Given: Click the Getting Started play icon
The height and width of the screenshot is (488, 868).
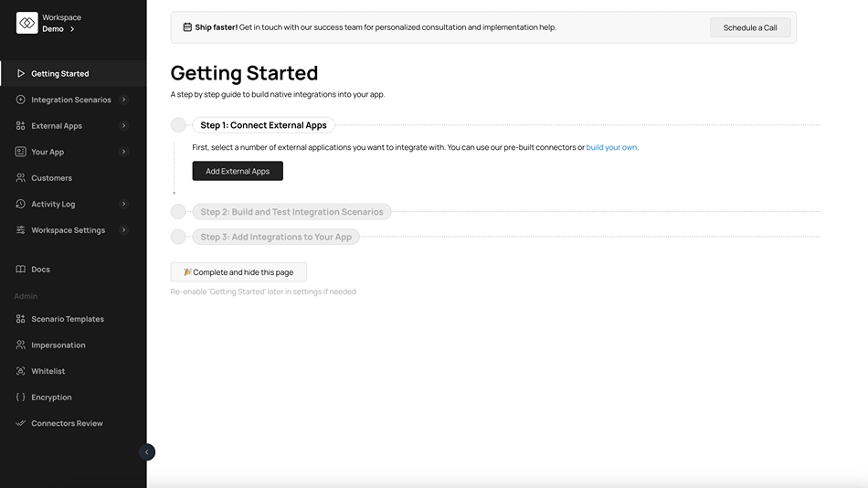Looking at the screenshot, I should [21, 74].
